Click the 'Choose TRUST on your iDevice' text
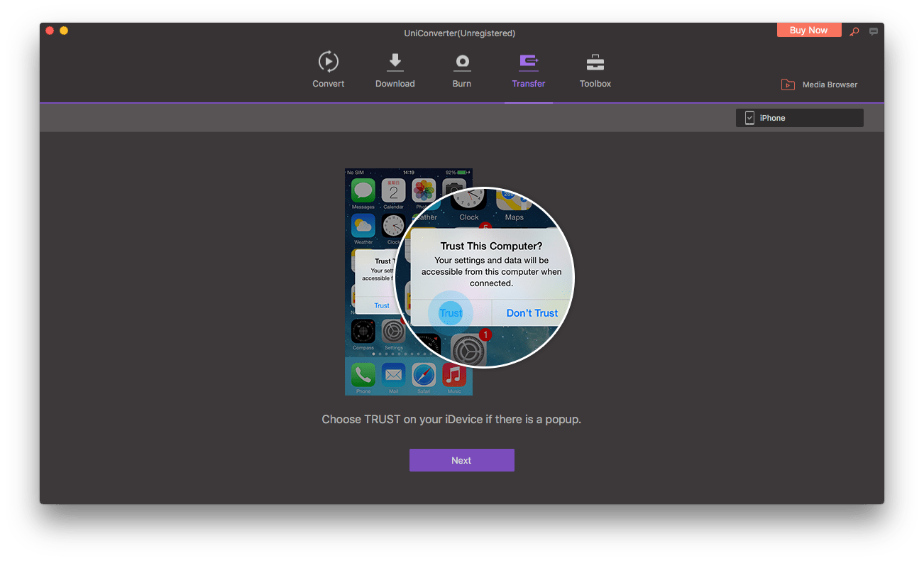 coord(451,420)
